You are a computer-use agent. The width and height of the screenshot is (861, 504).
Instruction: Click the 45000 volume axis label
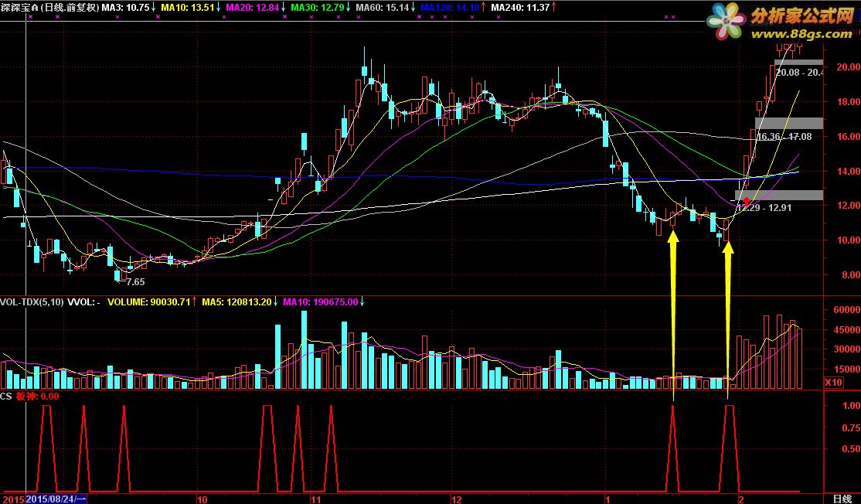(846, 329)
